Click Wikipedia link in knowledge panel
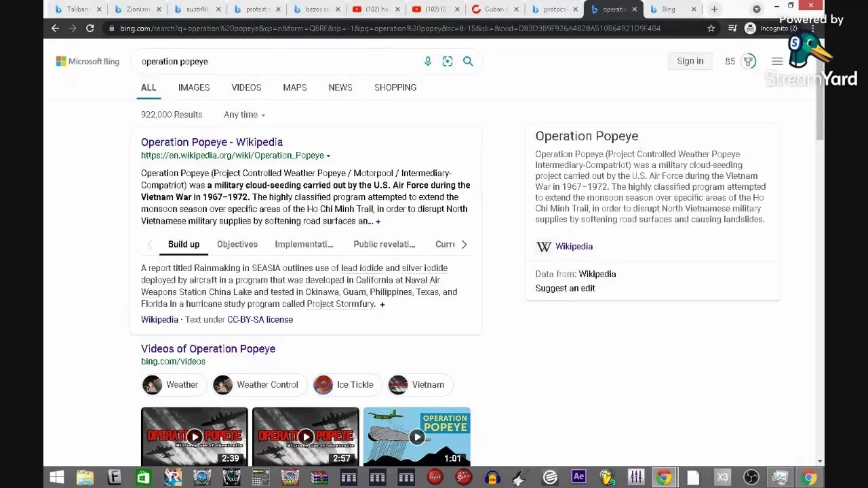Viewport: 868px width, 488px height. 574,247
